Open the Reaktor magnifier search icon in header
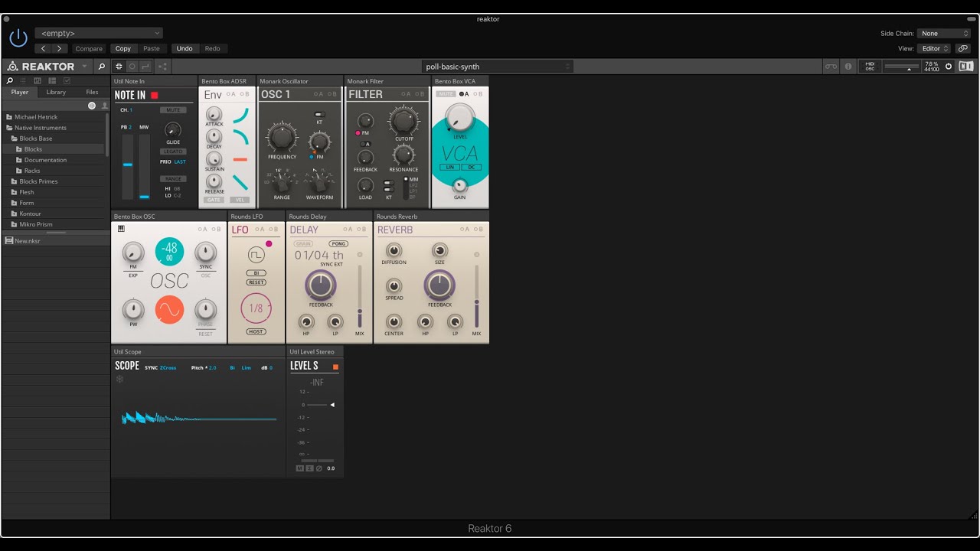Screen dimensions: 980x551 click(x=101, y=67)
